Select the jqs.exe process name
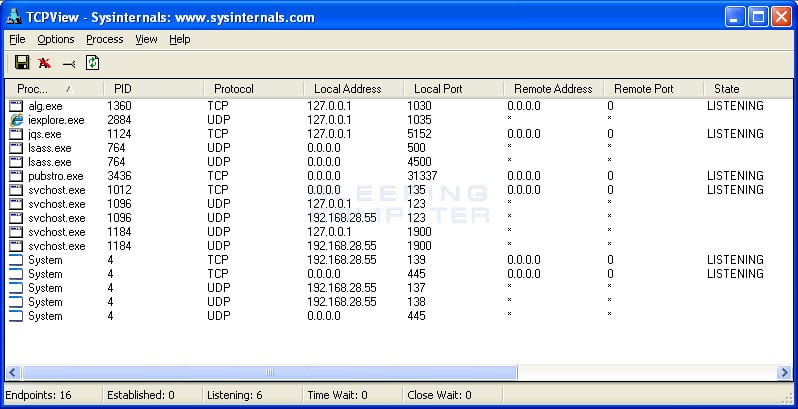Image resolution: width=798 pixels, height=409 pixels. click(45, 134)
